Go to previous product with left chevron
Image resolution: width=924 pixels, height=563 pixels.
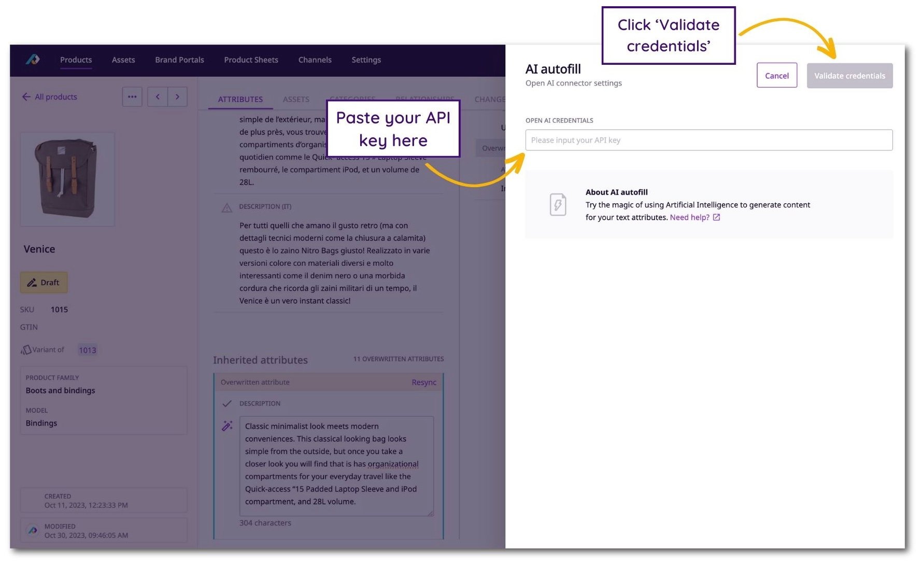click(158, 96)
